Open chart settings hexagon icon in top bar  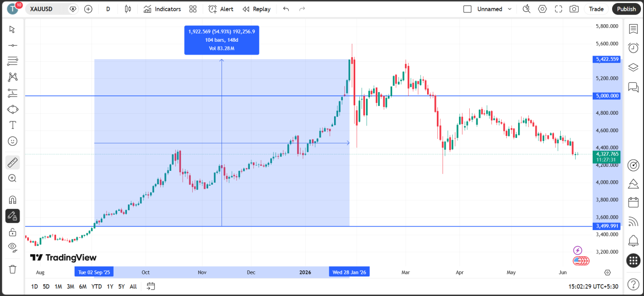point(542,9)
